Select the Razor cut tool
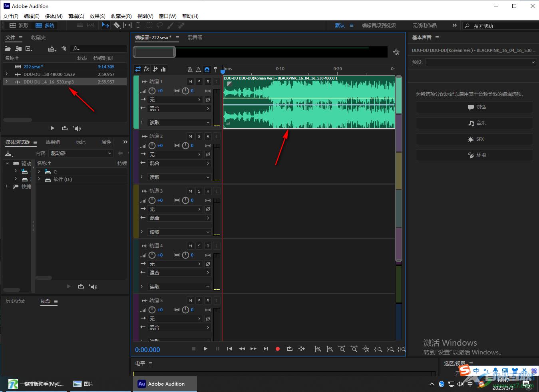The height and width of the screenshot is (392, 539). coord(117,25)
